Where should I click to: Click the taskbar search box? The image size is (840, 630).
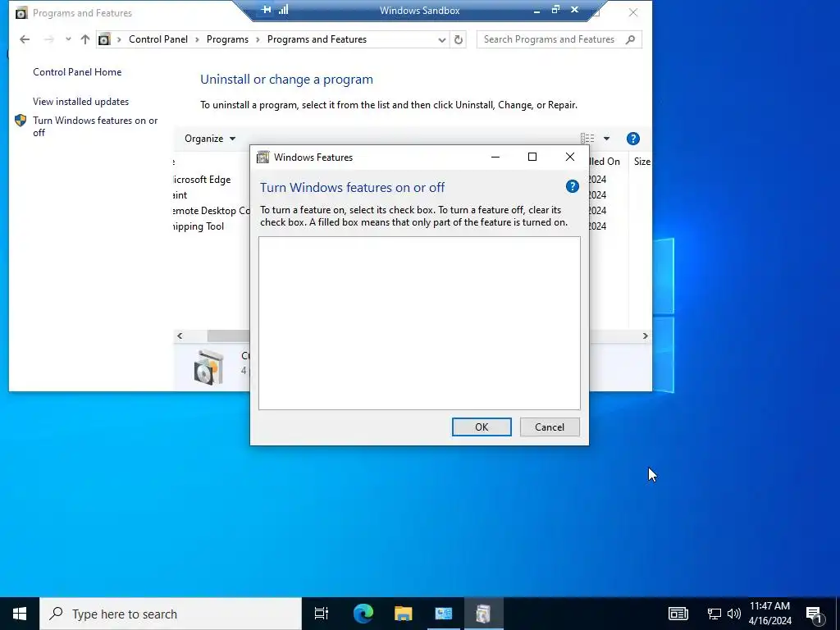171,614
